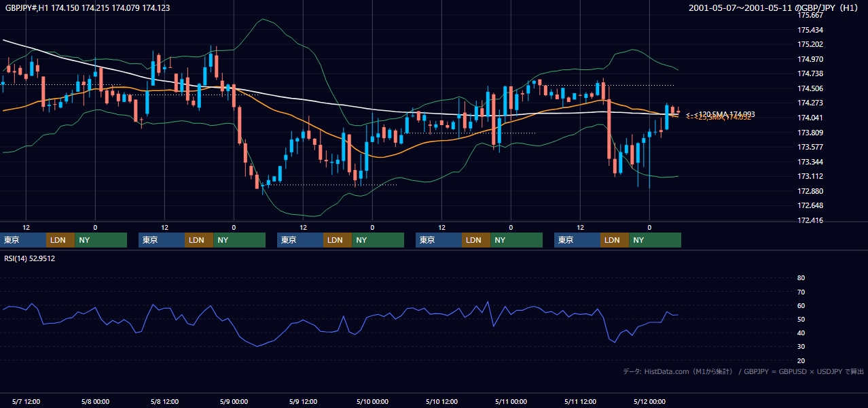Select the 174.273 price axis label

pyautogui.click(x=810, y=103)
